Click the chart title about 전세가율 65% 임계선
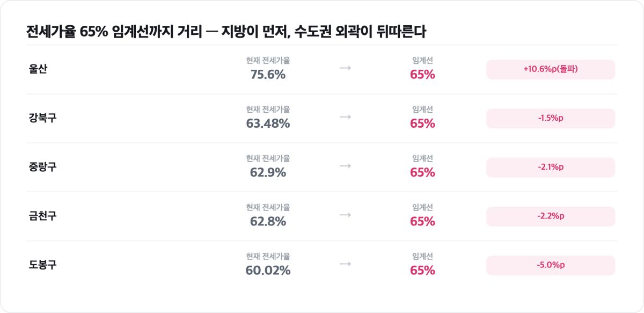 pos(226,32)
